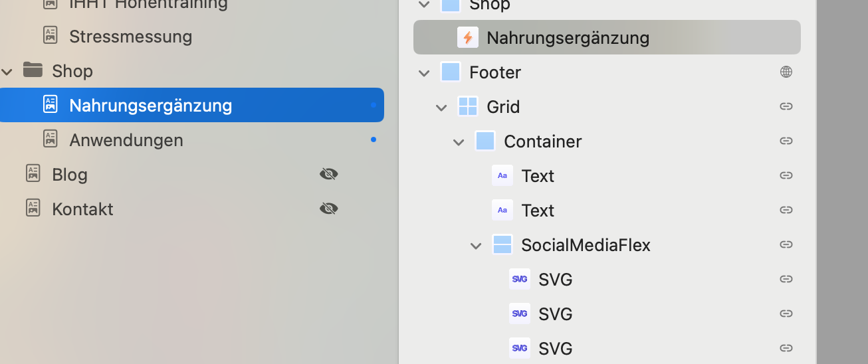Collapse the Grid layer

click(441, 107)
